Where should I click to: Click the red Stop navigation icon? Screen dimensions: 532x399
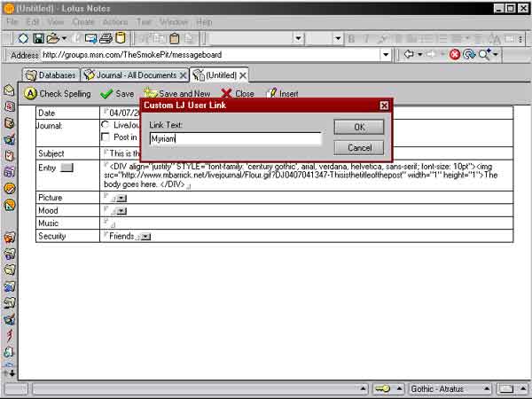tap(455, 54)
